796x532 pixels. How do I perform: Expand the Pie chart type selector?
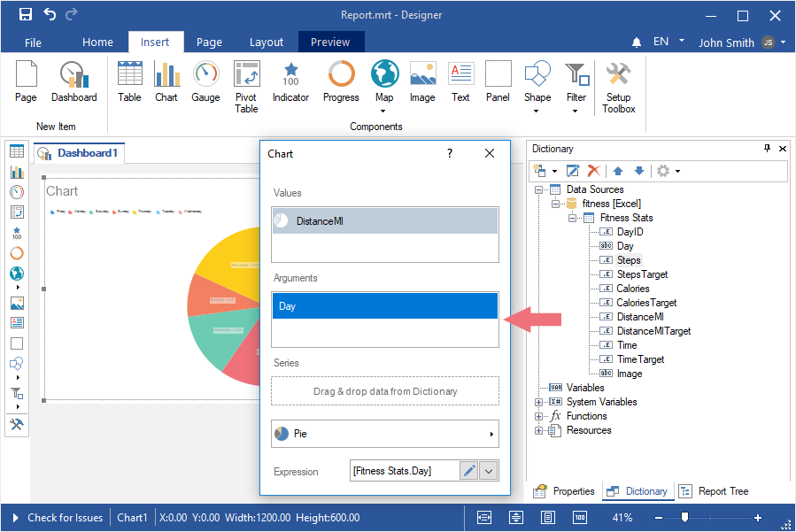(x=385, y=434)
